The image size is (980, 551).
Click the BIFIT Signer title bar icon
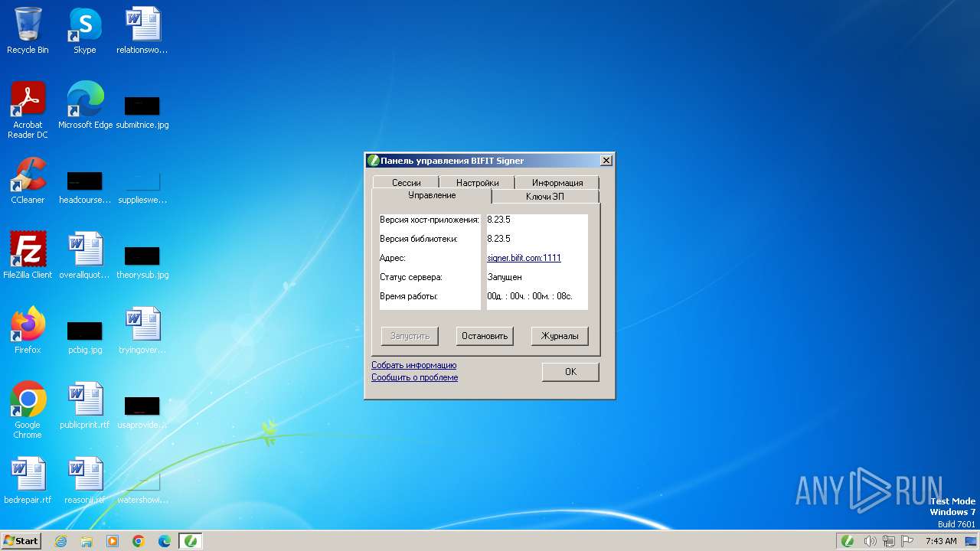[374, 161]
